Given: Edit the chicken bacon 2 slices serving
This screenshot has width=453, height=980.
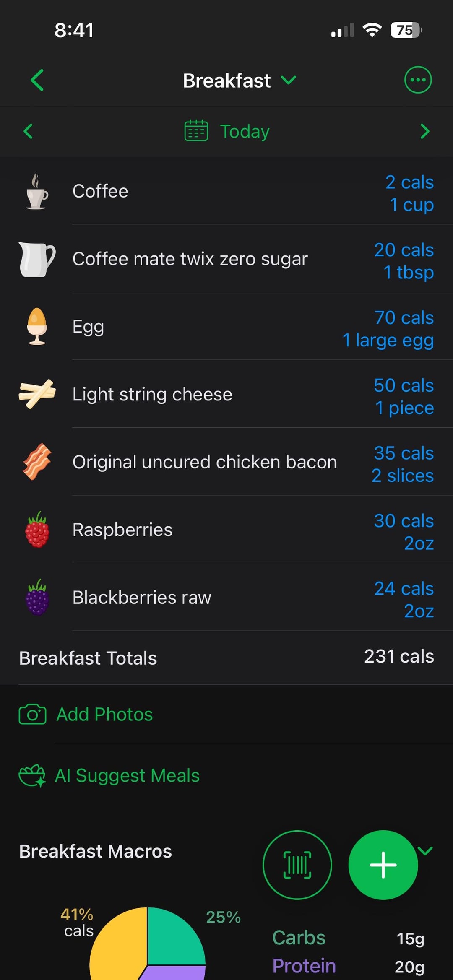Looking at the screenshot, I should [x=403, y=476].
